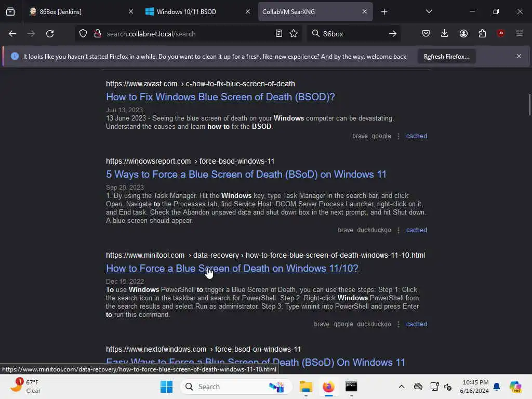Image resolution: width=532 pixels, height=399 pixels.
Task: Open Easy Ways to Force BSoD result
Action: [256, 362]
